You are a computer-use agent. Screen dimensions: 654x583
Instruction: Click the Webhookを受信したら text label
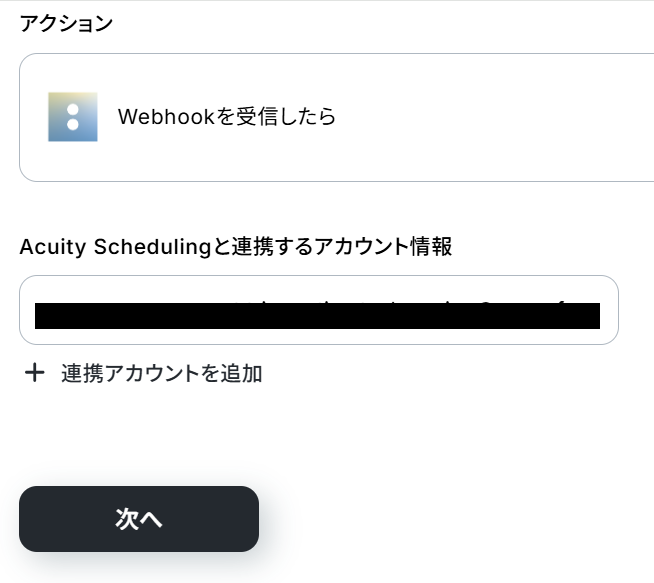[227, 117]
